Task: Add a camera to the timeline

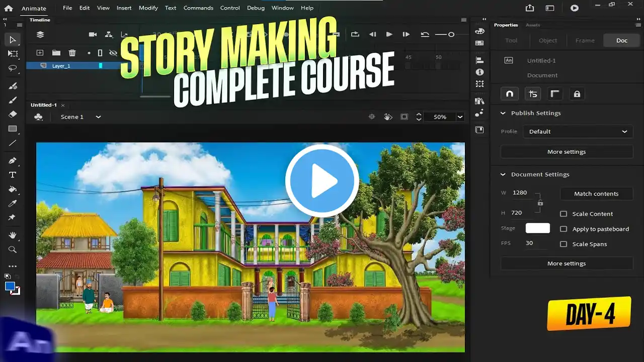Action: [93, 34]
